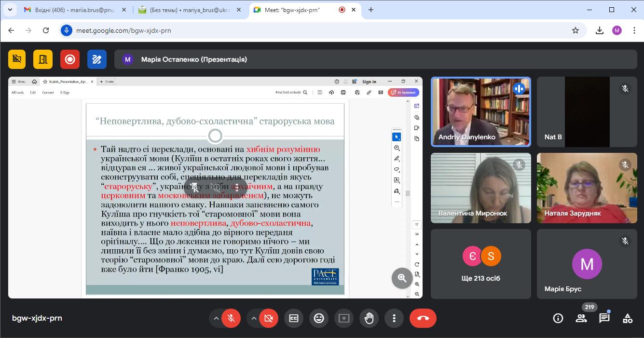
Task: Click Andriy Danylenko's video tile
Action: point(480,112)
